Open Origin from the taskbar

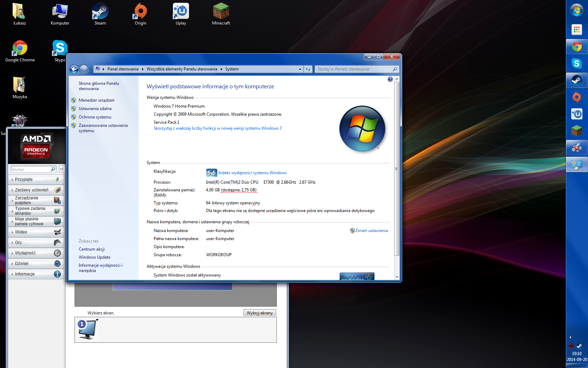pos(577,97)
